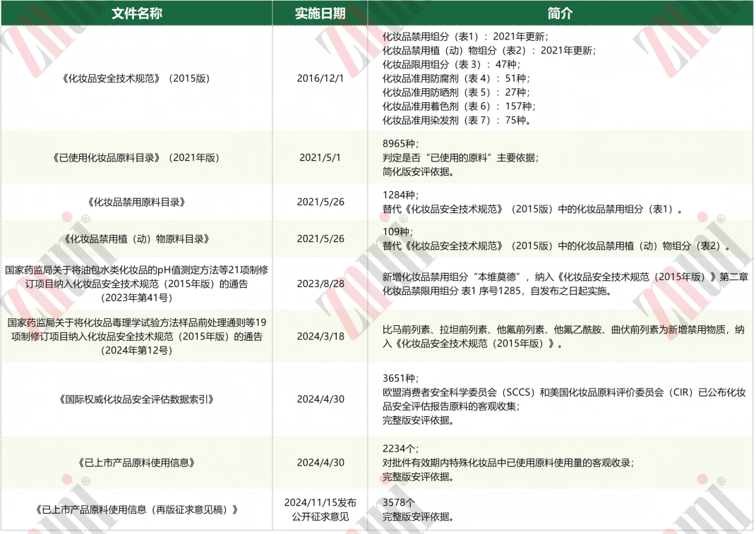Click 化妆品准用着色剂（表6）：157种 line
The width and height of the screenshot is (756, 534).
(x=459, y=106)
